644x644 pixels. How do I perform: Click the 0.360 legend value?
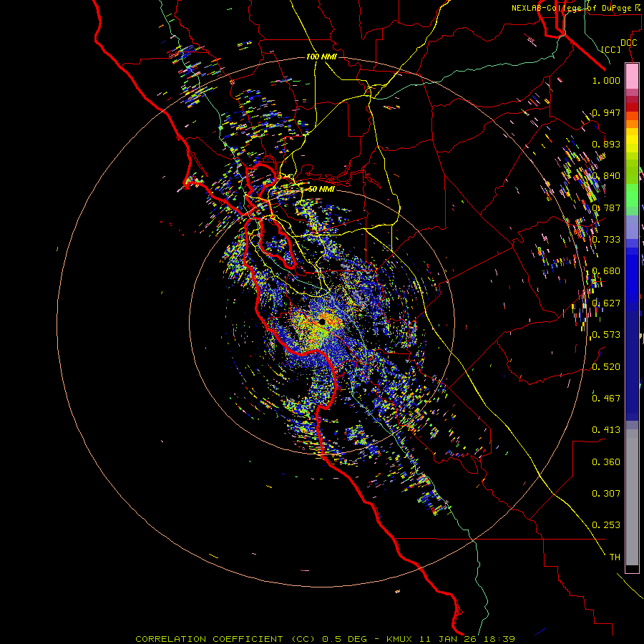click(x=606, y=462)
